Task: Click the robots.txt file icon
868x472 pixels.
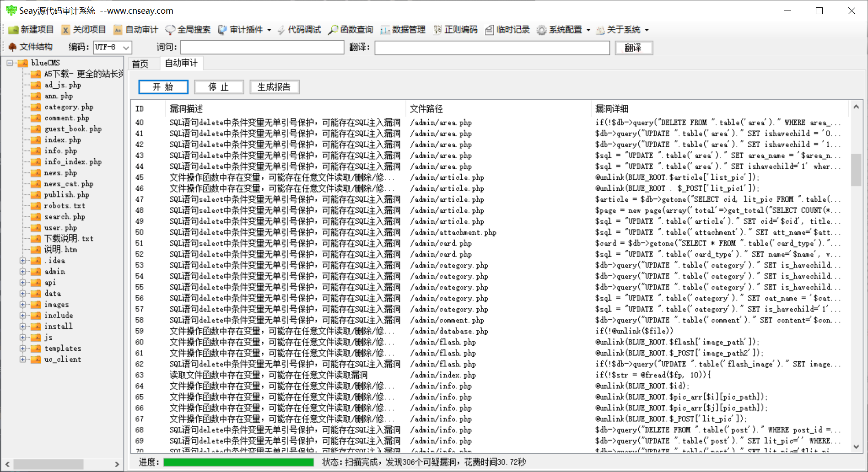Action: [36, 206]
